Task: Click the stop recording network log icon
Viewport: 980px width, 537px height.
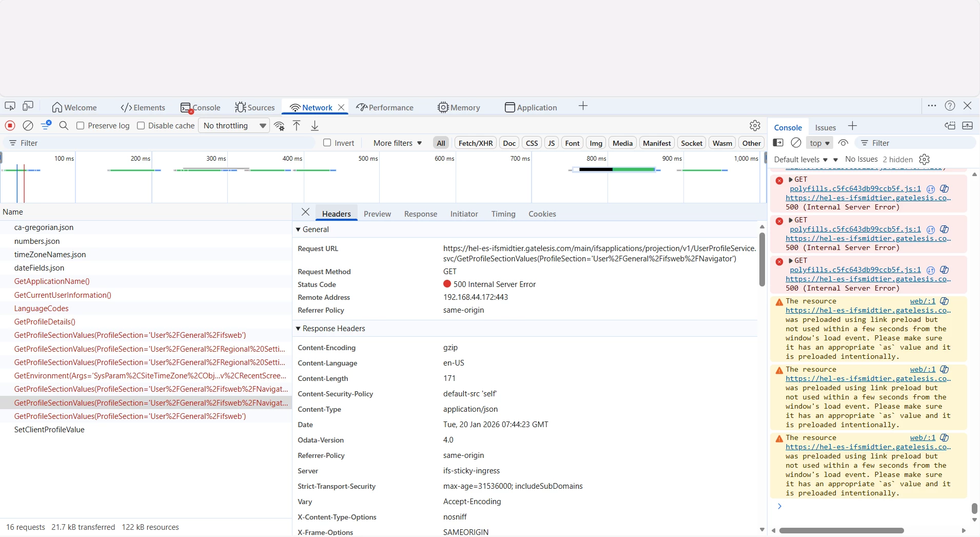Action: pos(10,126)
